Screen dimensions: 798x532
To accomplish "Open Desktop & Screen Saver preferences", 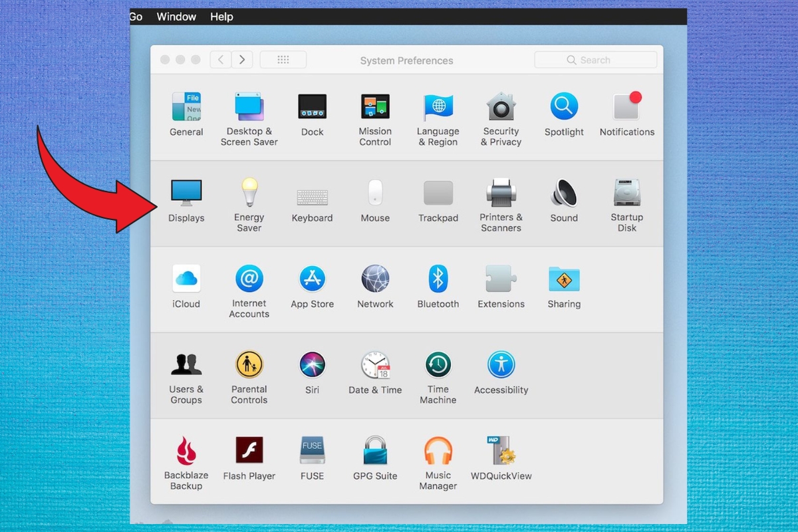I will pos(249,120).
